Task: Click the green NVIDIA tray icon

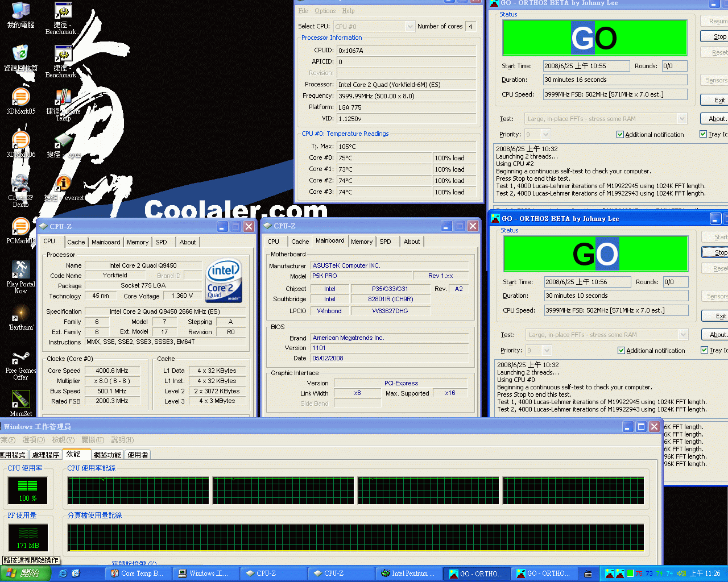Action: pyautogui.click(x=681, y=573)
